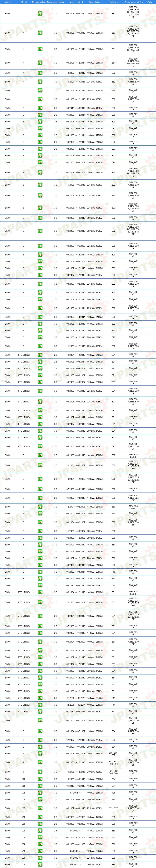Click the Opis column header
The width and height of the screenshot is (156, 868).
point(150,2)
